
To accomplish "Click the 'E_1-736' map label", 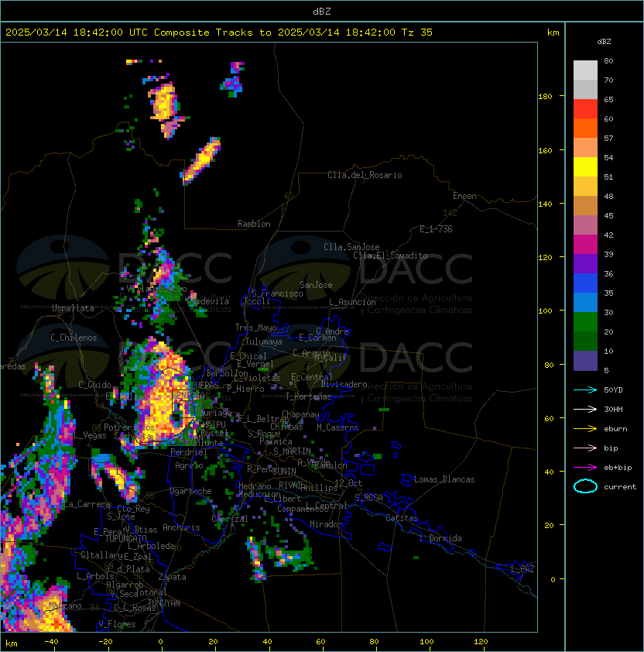I will click(x=436, y=229).
